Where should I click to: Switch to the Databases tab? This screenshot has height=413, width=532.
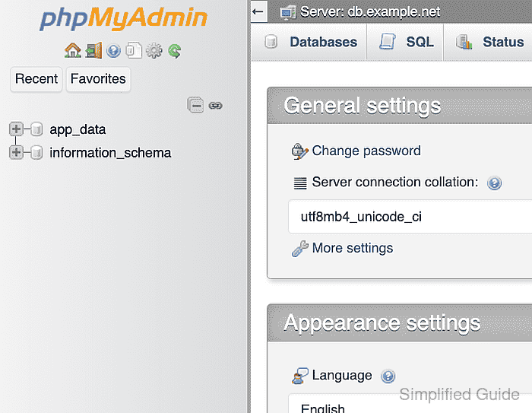[x=309, y=42]
